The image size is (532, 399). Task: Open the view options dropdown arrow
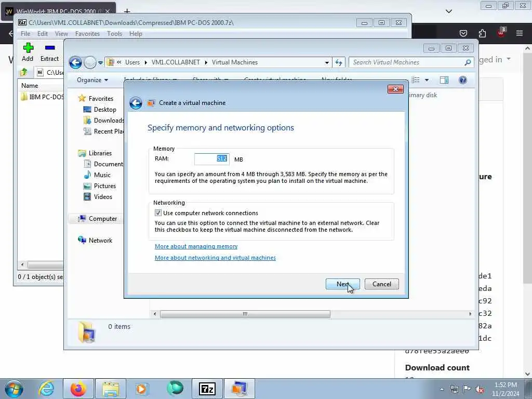(x=427, y=80)
